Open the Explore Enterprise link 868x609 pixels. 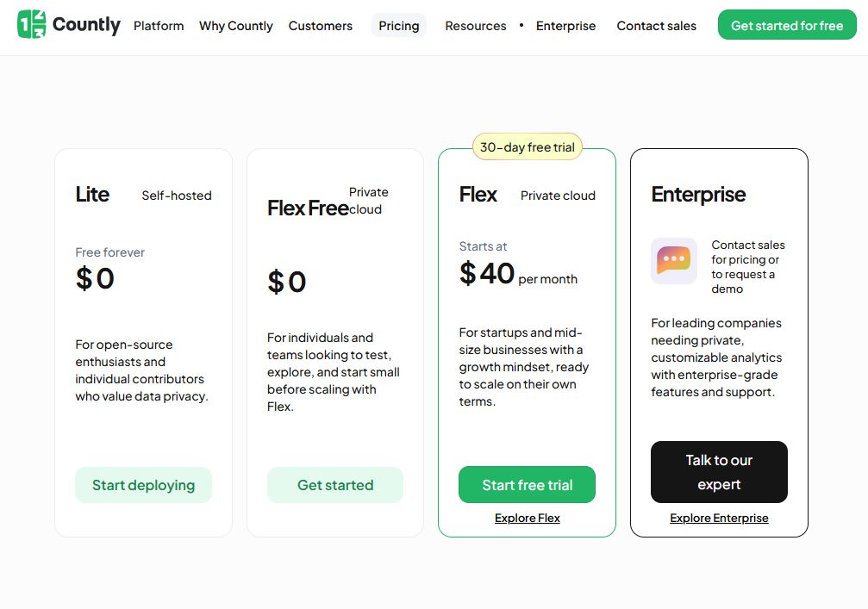[719, 518]
